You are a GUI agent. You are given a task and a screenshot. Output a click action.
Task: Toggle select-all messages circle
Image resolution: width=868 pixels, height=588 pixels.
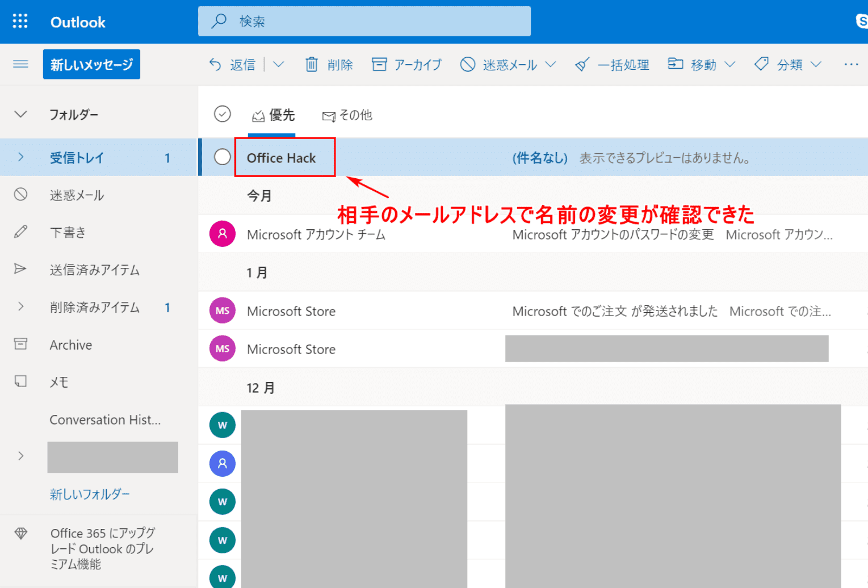[223, 114]
